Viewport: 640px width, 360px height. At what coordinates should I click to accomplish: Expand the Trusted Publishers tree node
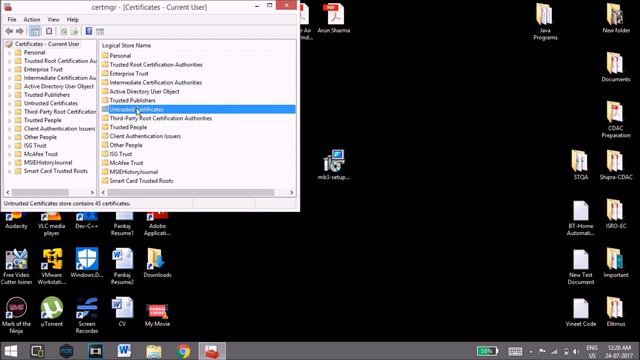10,95
